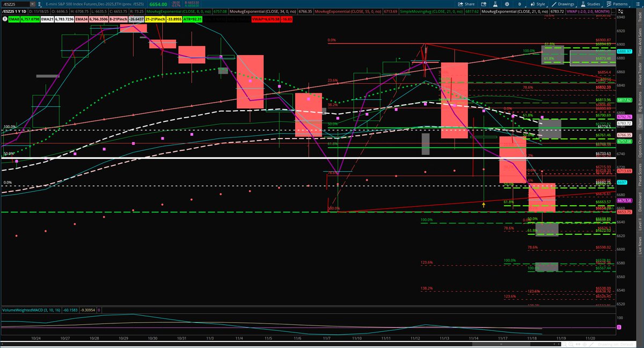Screen dimensions: 644x348
Task: Click the trendline drawing tool icon
Action: click(591, 344)
